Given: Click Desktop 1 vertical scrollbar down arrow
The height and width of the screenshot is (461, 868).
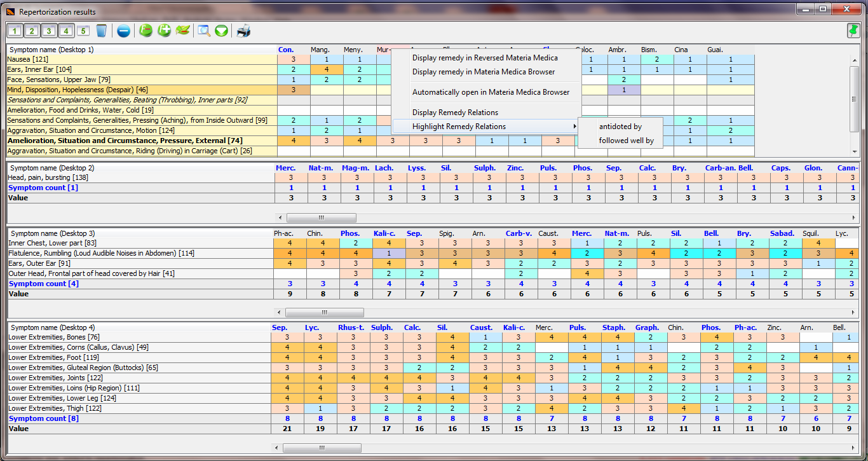Looking at the screenshot, I should pyautogui.click(x=855, y=152).
